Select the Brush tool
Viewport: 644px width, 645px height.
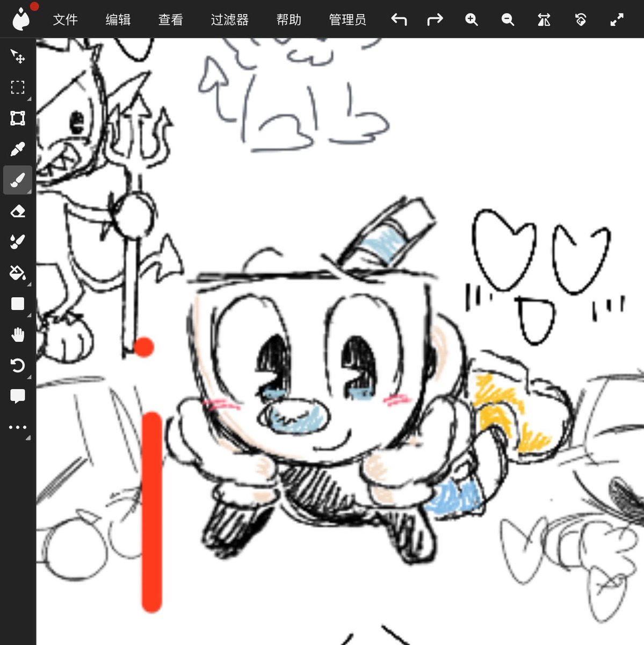pos(18,180)
